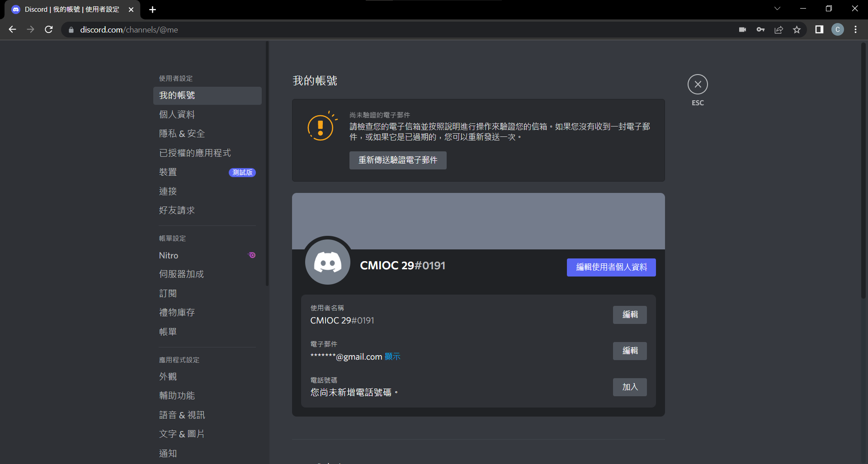868x464 pixels.
Task: Click the Discord tab favicon
Action: (x=16, y=9)
